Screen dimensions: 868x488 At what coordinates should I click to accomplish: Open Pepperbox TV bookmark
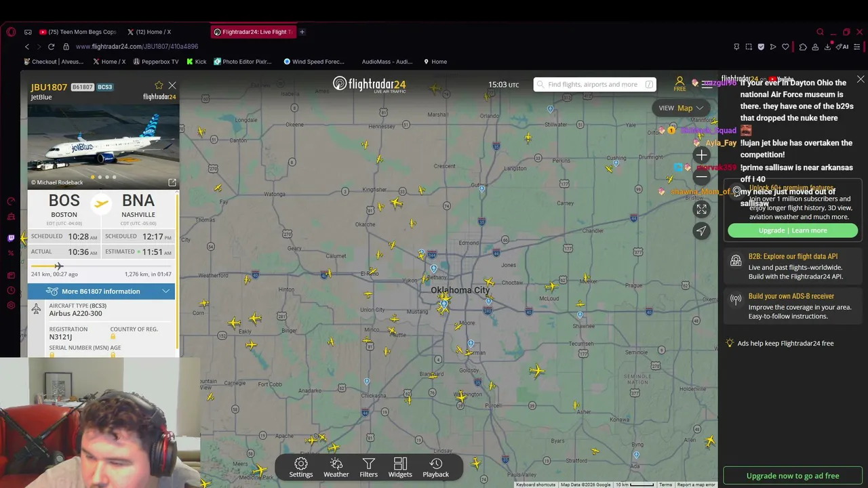[x=155, y=62]
